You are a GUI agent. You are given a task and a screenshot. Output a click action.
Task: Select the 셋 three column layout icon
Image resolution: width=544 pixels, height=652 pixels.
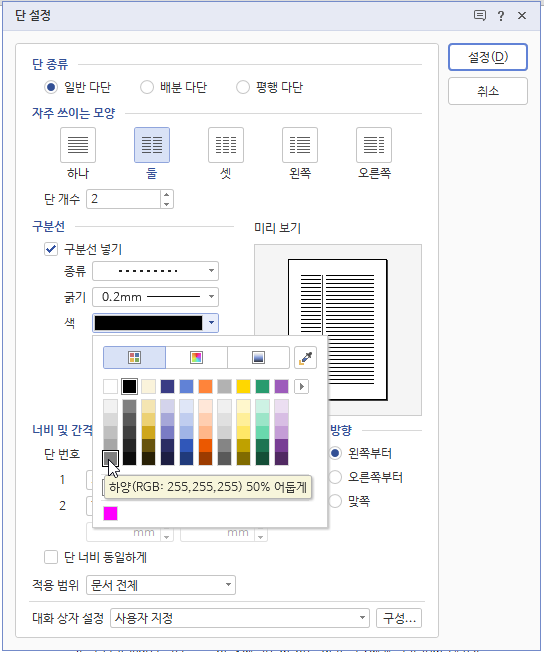coord(226,145)
